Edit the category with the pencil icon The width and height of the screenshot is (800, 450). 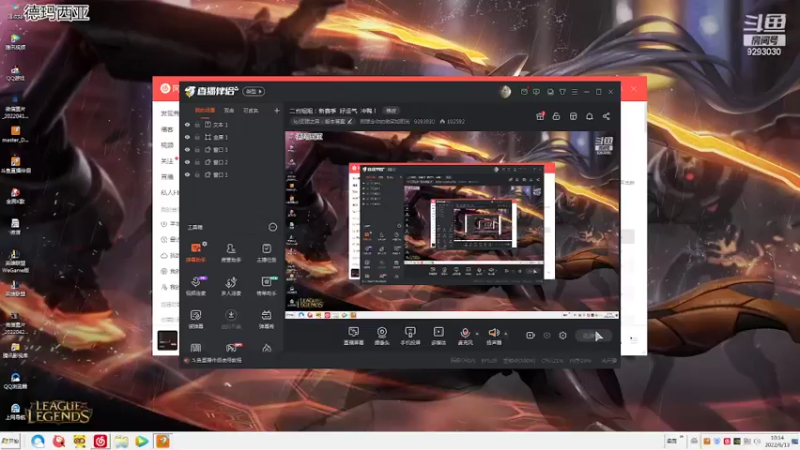[349, 121]
